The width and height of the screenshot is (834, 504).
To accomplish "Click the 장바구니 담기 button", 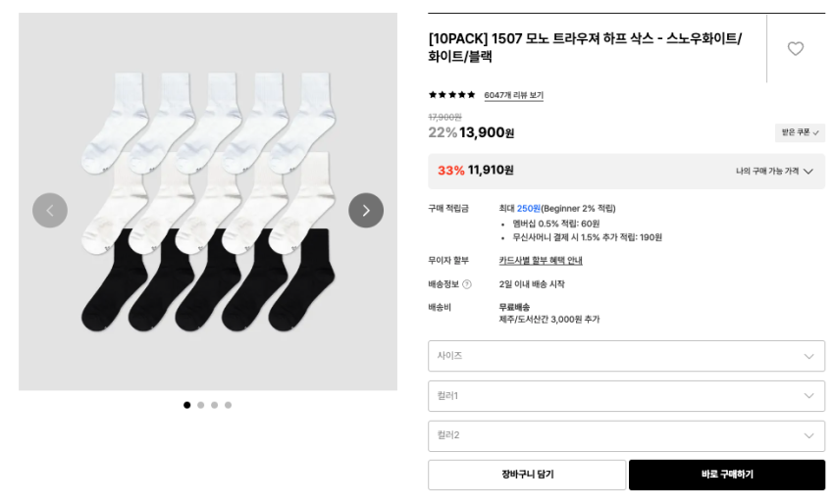I will [527, 475].
